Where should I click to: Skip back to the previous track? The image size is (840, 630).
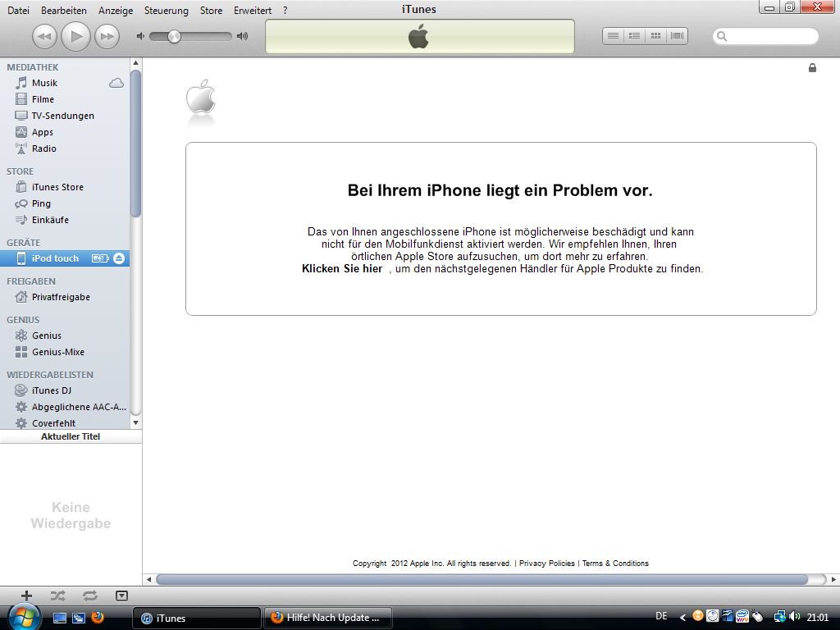44,36
